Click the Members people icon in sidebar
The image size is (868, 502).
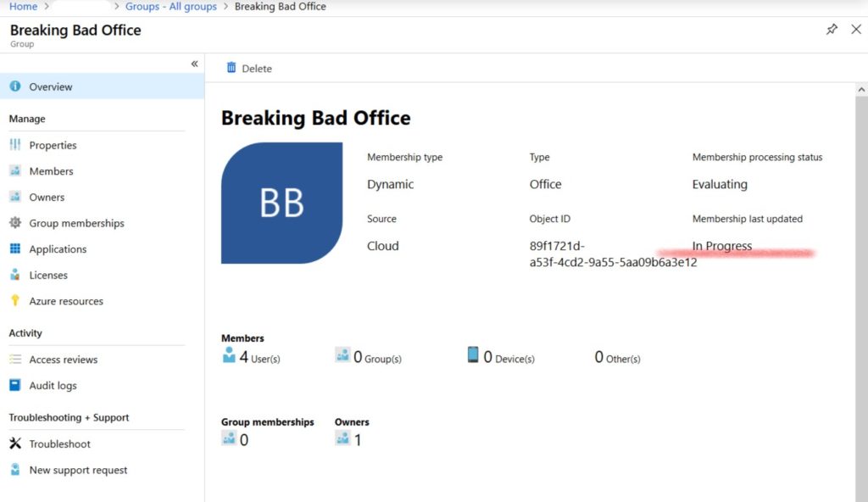(15, 170)
